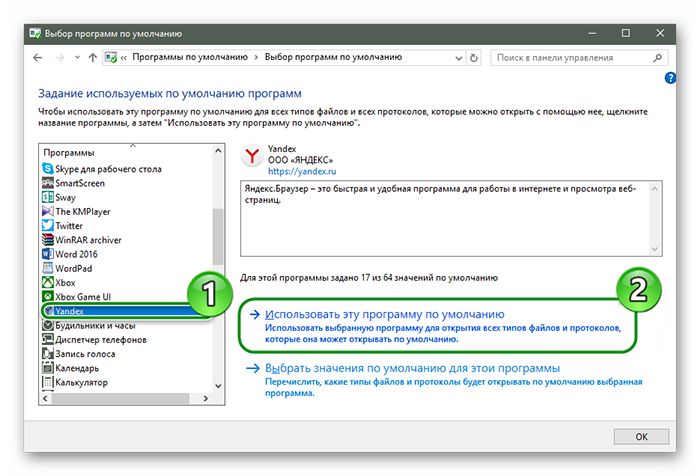Select WordPad in the list
The height and width of the screenshot is (476, 700).
[x=74, y=268]
